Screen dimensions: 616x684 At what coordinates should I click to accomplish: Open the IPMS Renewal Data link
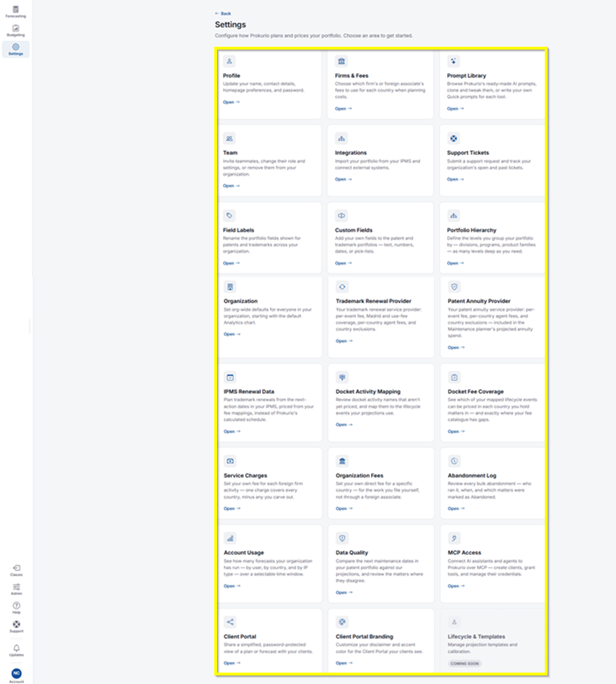coord(232,431)
